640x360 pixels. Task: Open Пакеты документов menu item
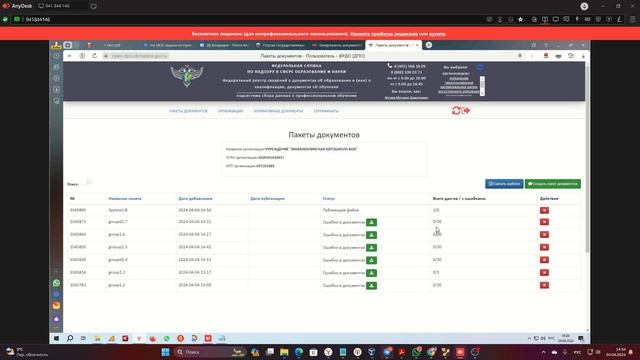(188, 111)
